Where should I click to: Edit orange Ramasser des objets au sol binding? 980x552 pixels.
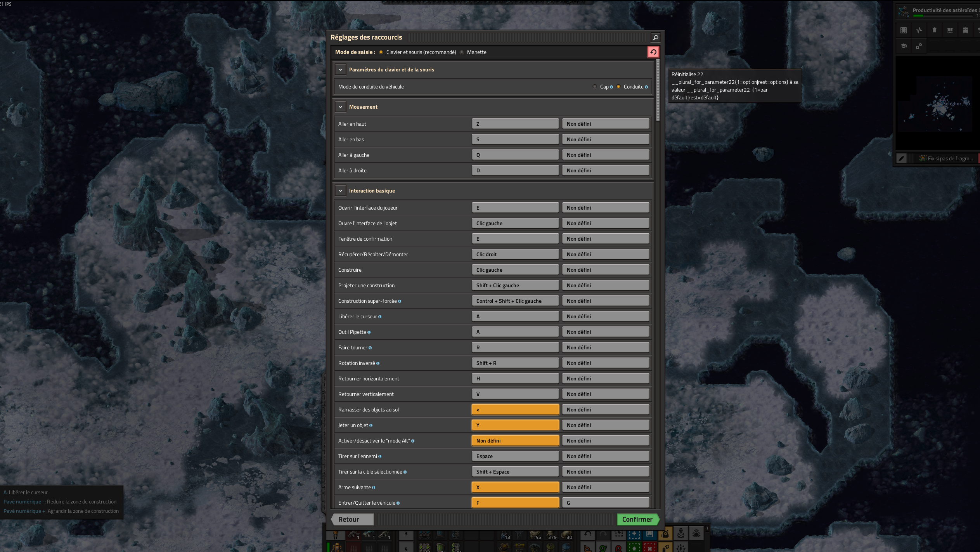coord(515,410)
